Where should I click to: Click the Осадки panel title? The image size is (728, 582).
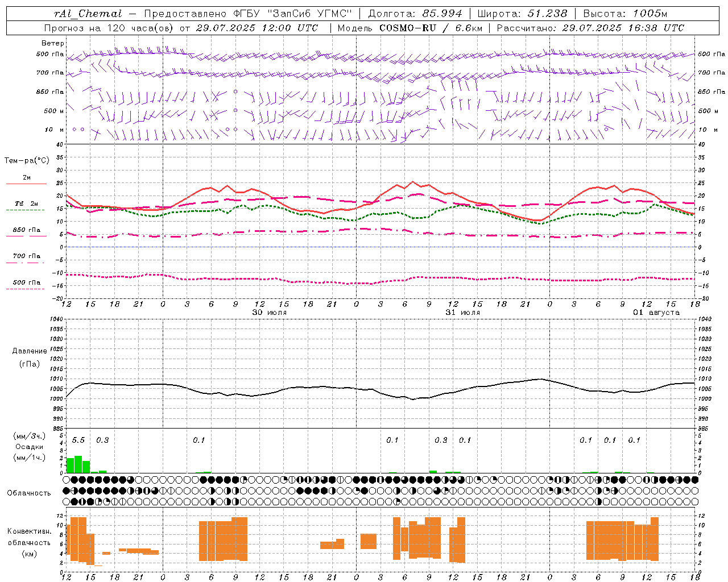pos(29,447)
